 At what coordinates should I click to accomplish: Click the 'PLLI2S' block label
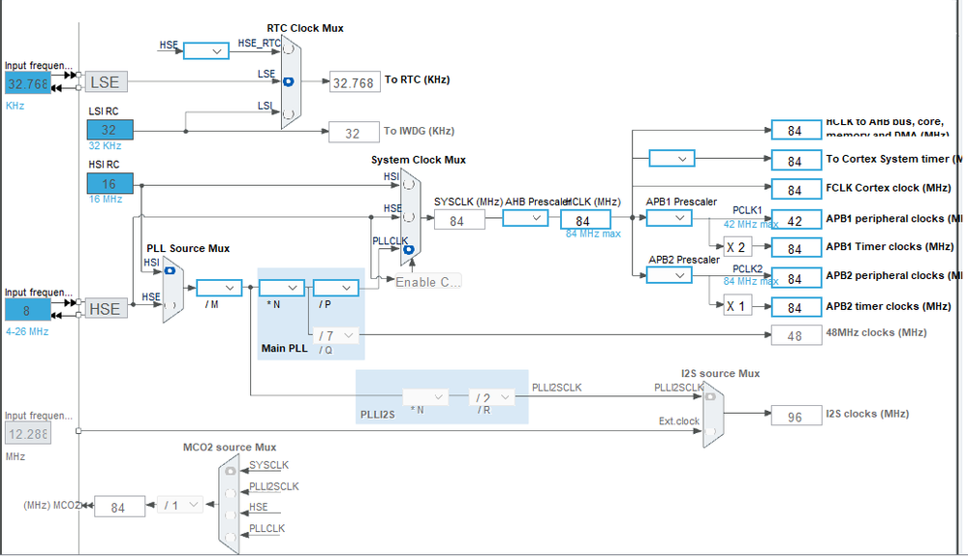(x=378, y=415)
